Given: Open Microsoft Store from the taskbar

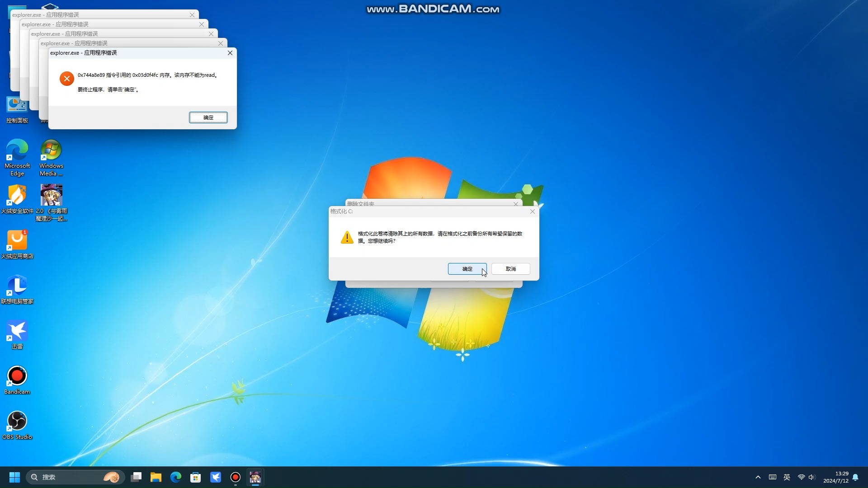Looking at the screenshot, I should [x=195, y=477].
